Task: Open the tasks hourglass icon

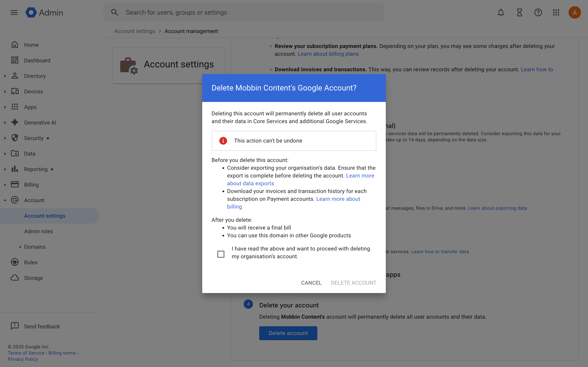Action: click(x=520, y=12)
